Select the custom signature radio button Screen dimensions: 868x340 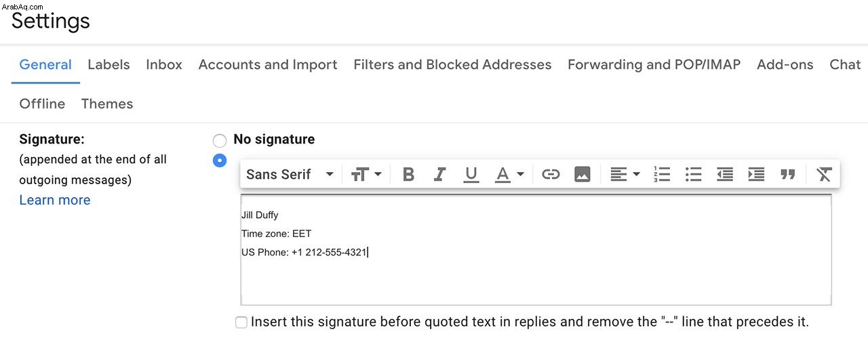[220, 162]
